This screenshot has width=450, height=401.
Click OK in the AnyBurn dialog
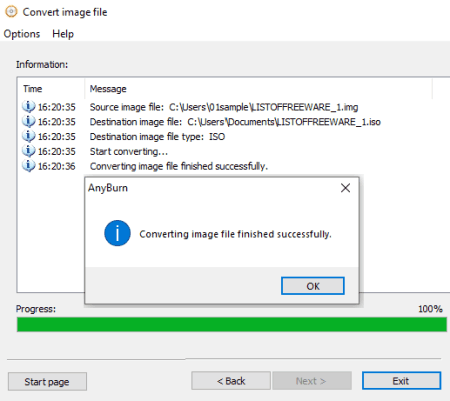pos(313,286)
